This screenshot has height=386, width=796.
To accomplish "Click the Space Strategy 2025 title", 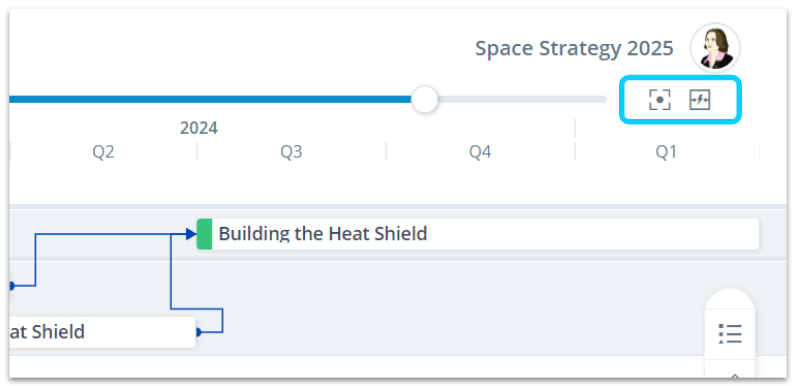I will pos(574,48).
